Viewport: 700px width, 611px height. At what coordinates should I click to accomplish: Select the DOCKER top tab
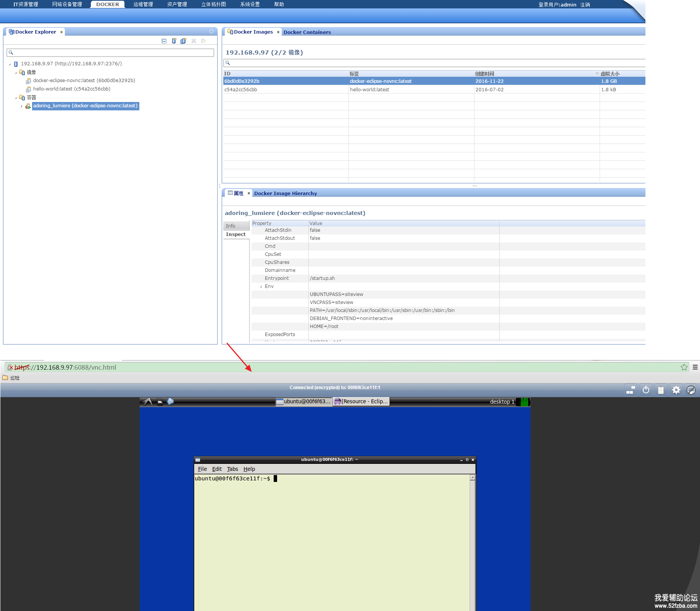(x=108, y=5)
